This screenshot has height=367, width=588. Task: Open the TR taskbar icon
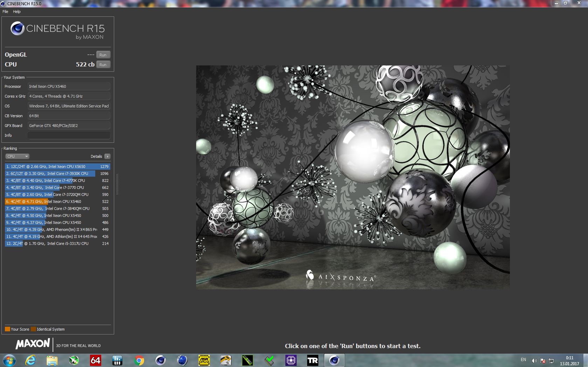click(312, 360)
